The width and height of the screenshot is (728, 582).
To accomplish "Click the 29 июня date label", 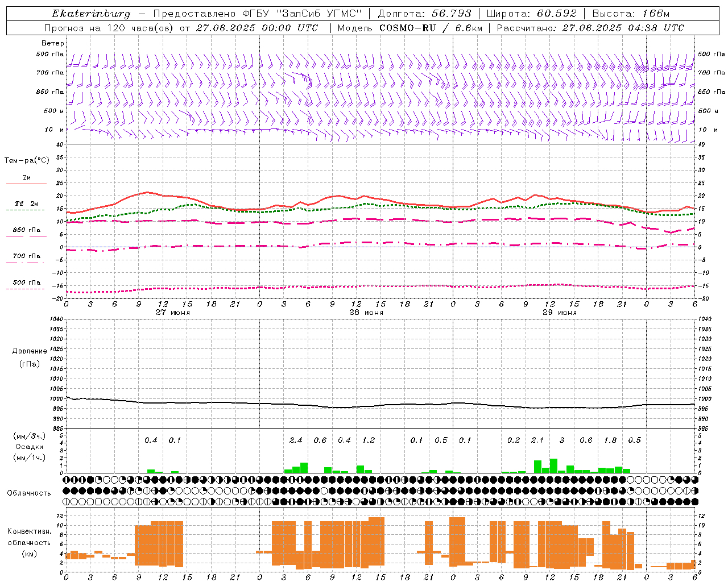I will pos(559,313).
